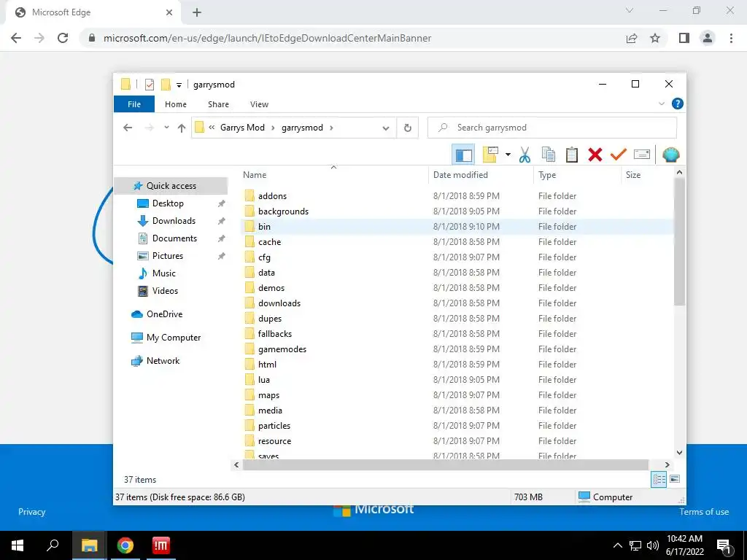Open Videos in the navigation pane
The image size is (747, 560).
click(165, 291)
